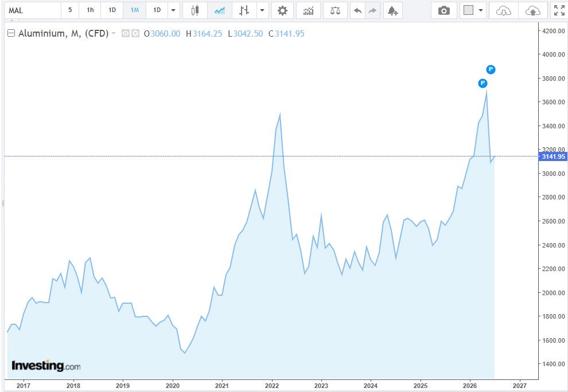
Task: Select the 1M interval tab
Action: (x=135, y=10)
